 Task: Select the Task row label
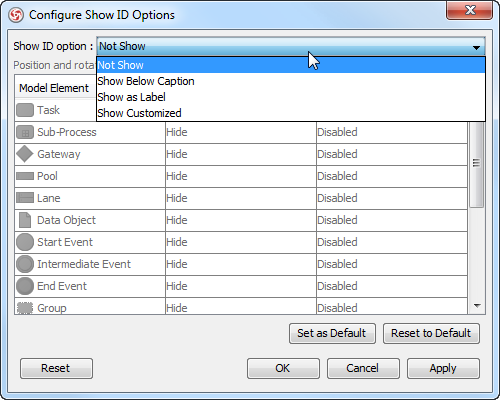[49, 110]
